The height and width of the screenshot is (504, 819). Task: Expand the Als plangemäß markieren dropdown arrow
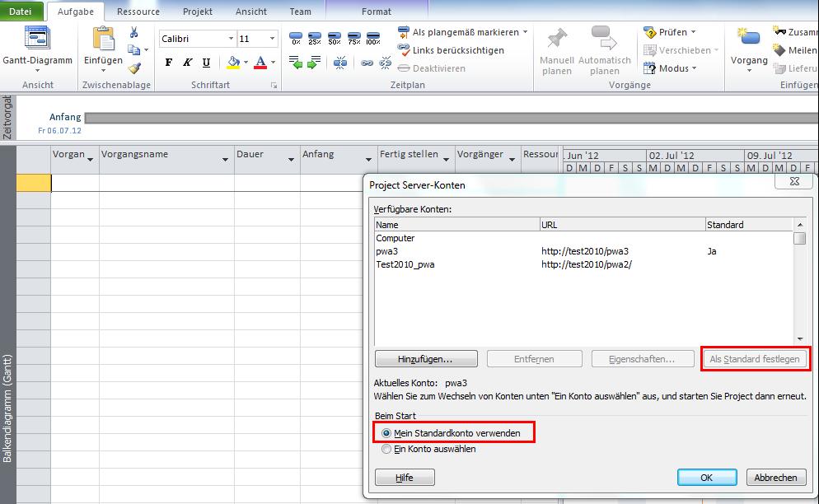pyautogui.click(x=526, y=32)
